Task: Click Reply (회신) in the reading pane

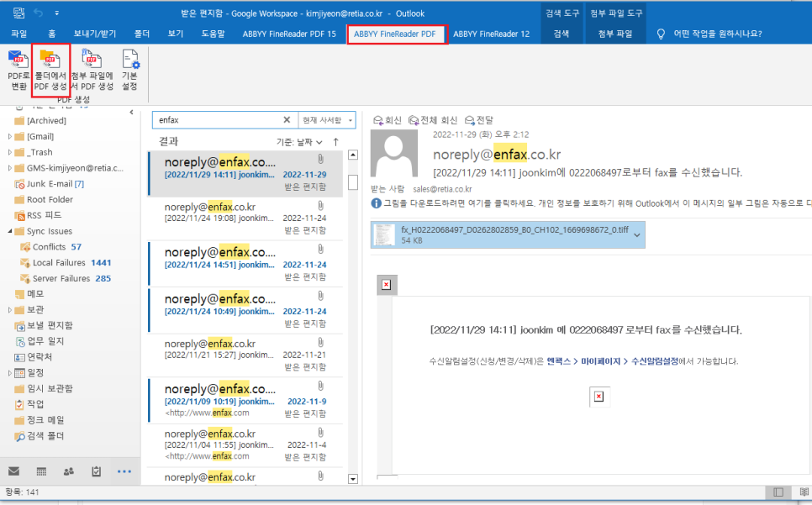Action: (388, 120)
